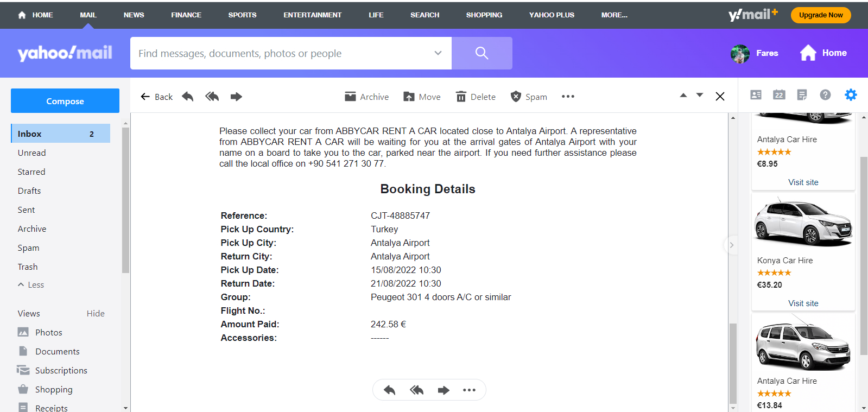This screenshot has height=412, width=868.
Task: Open the Drafts folder
Action: [x=29, y=191]
